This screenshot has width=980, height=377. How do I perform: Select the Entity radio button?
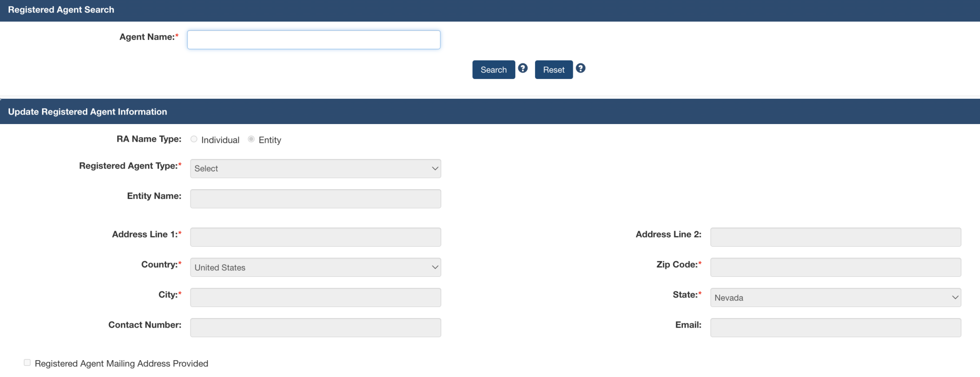point(251,139)
